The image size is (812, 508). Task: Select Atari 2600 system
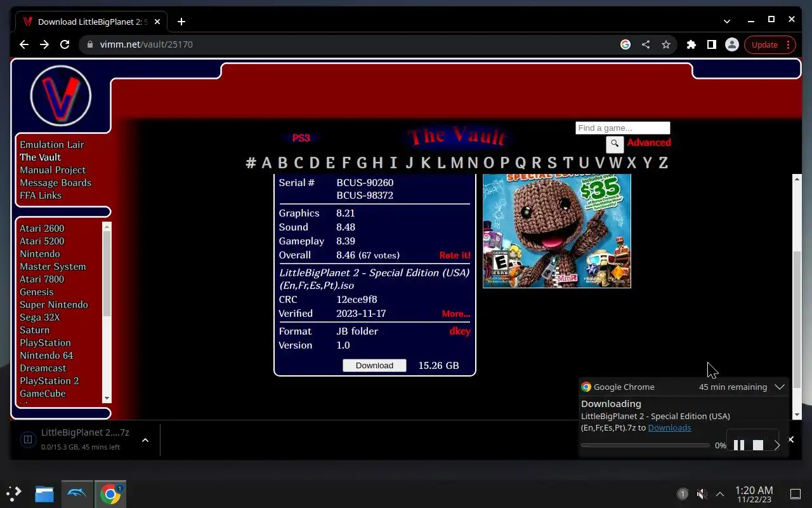tap(42, 229)
